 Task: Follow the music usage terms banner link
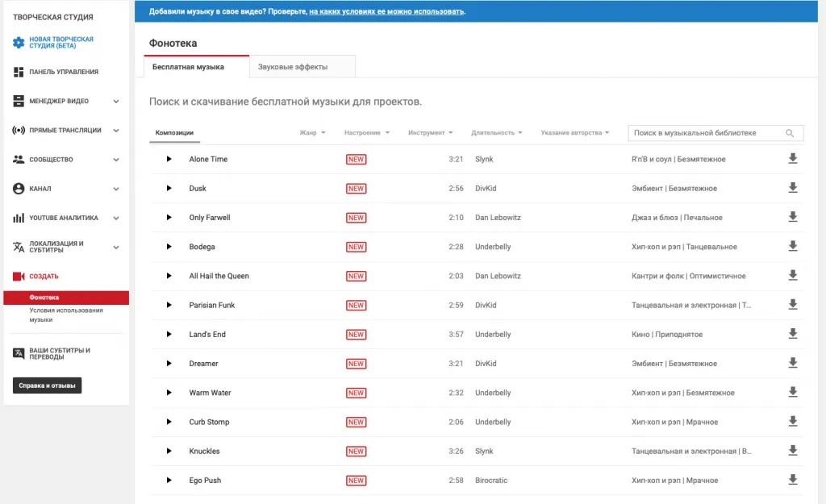386,11
